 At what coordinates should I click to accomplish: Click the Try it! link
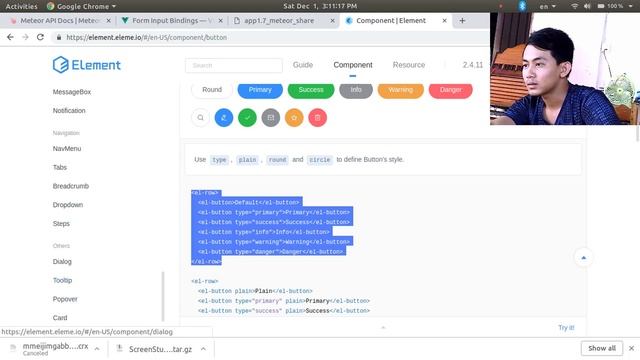point(566,327)
